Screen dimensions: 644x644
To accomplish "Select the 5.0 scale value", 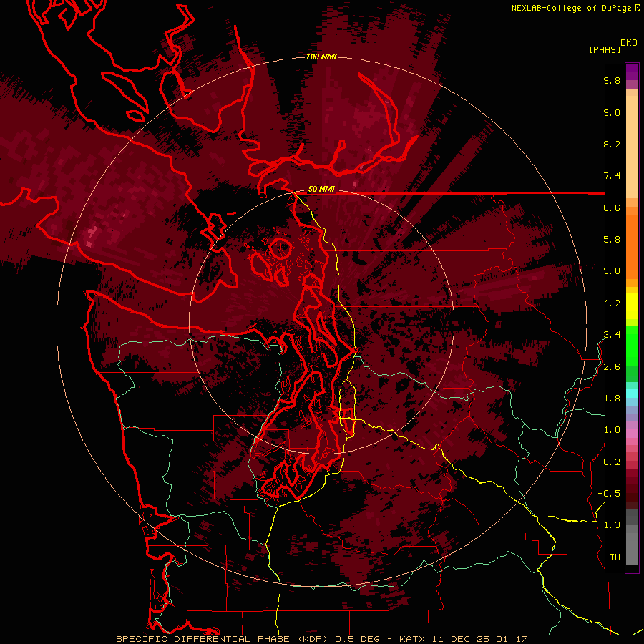I will click(612, 271).
